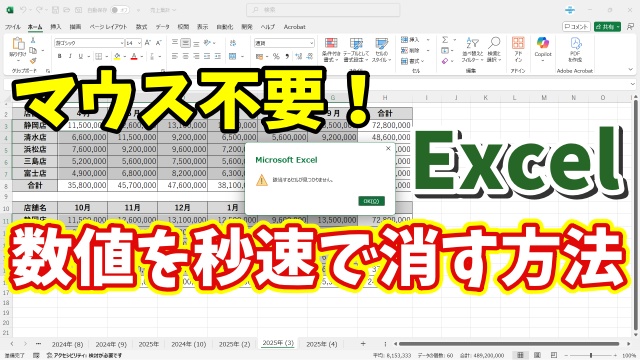Apply percent style number format
This screenshot has height=360, width=640.
[276, 56]
